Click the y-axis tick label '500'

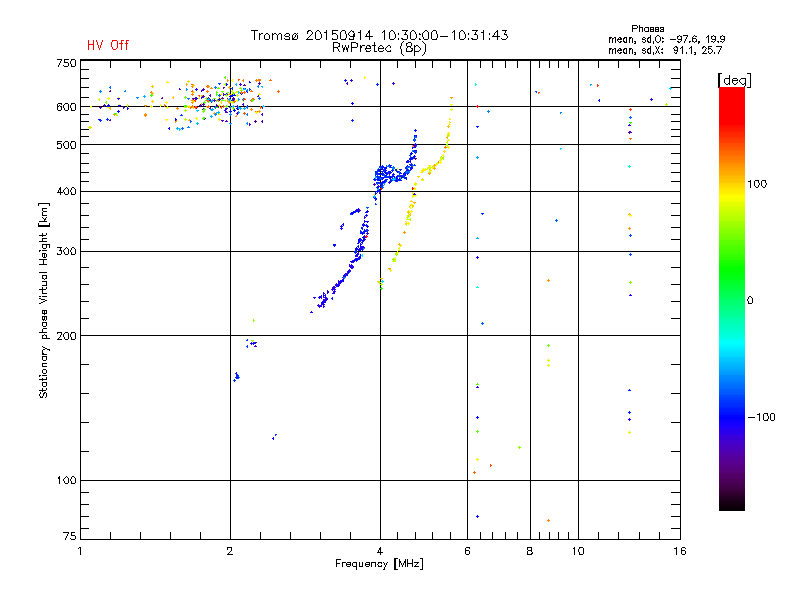click(x=66, y=145)
